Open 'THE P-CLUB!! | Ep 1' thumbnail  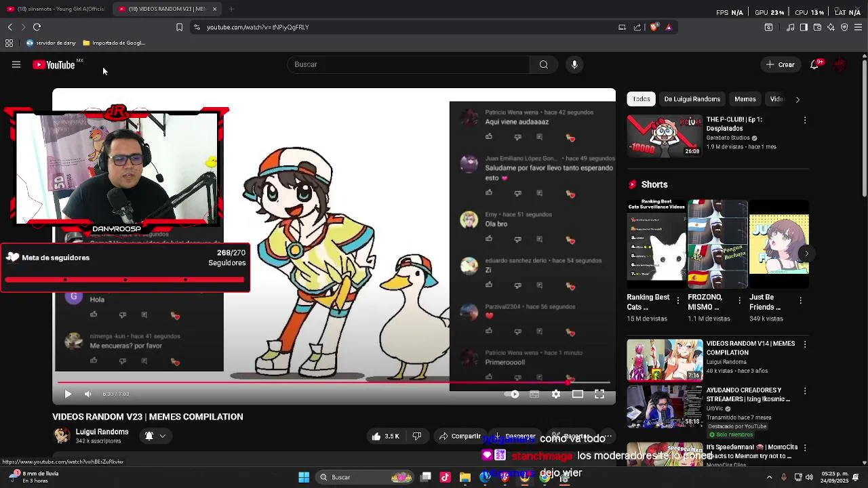point(665,135)
